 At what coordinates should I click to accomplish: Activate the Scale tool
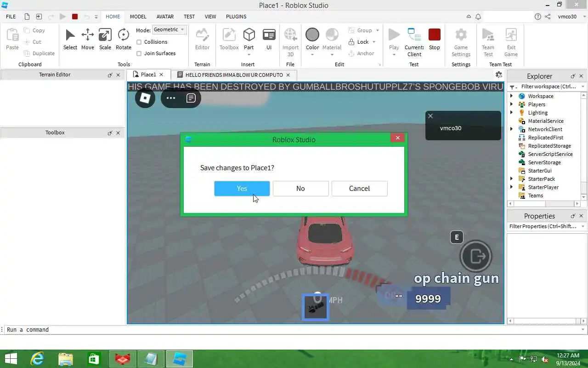pos(105,39)
